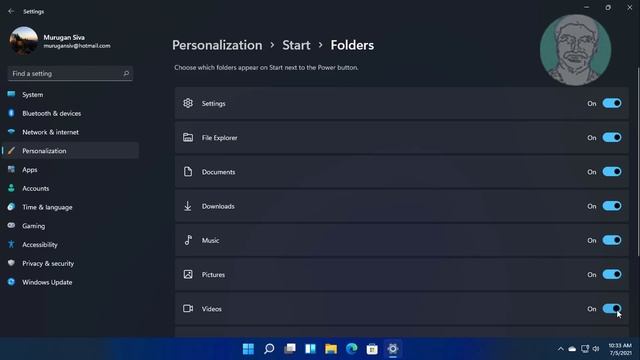Image resolution: width=640 pixels, height=360 pixels.
Task: Click the Accessibility figure icon
Action: [11, 244]
